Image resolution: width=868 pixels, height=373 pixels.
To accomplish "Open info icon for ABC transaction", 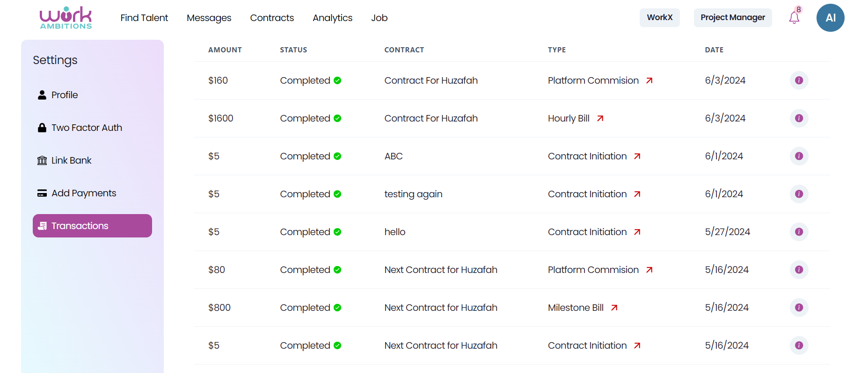I will (799, 156).
